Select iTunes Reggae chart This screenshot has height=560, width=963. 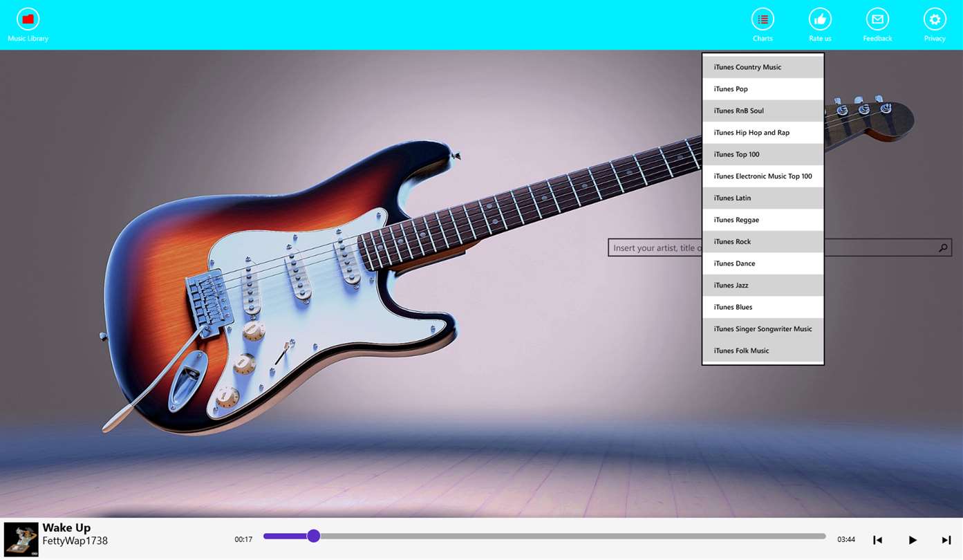(x=763, y=220)
